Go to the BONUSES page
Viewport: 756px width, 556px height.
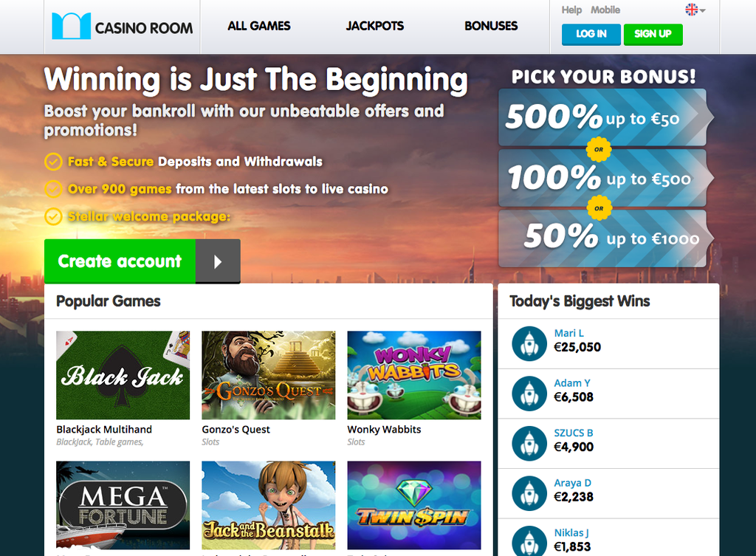491,26
